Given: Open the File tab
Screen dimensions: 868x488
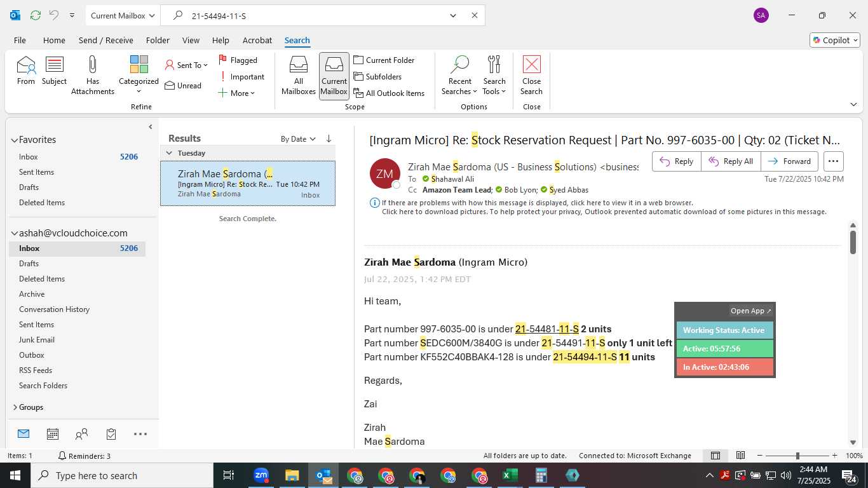Looking at the screenshot, I should coord(20,40).
